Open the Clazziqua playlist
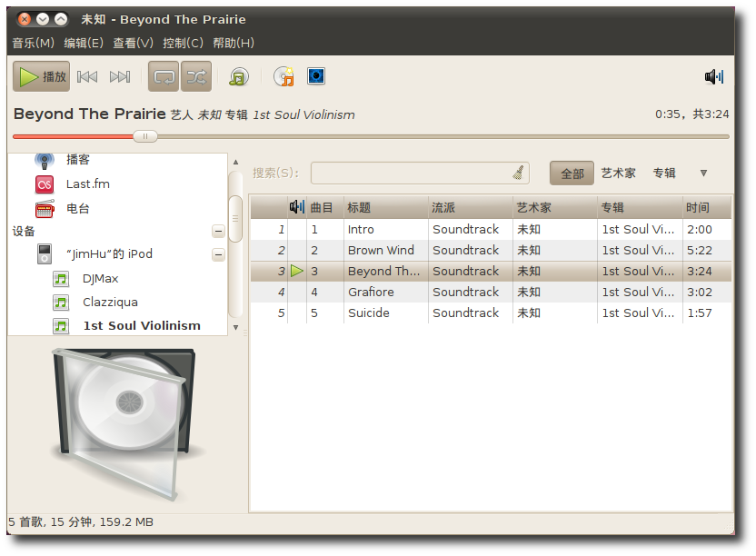The width and height of the screenshot is (756, 556). (110, 303)
